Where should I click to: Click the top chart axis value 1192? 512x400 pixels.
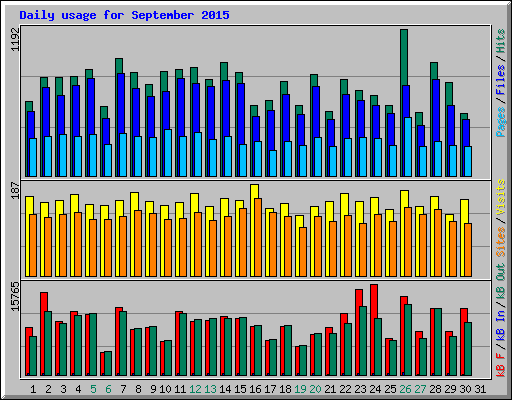pos(15,39)
